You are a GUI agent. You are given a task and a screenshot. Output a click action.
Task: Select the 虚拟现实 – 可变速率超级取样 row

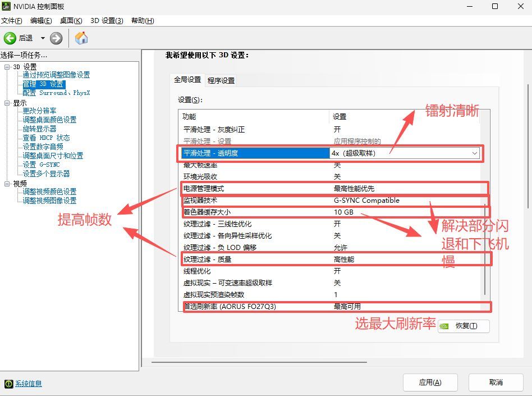(332, 283)
